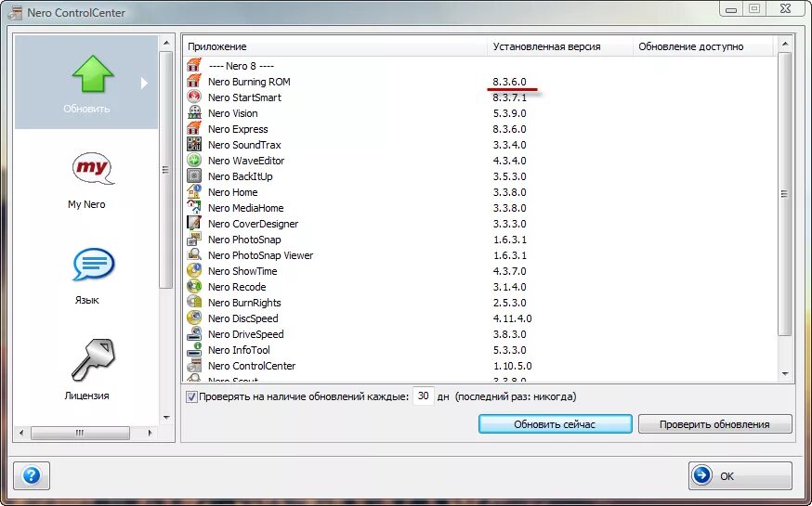The height and width of the screenshot is (506, 812).
Task: Click the Nero SoundTrax icon
Action: point(194,144)
